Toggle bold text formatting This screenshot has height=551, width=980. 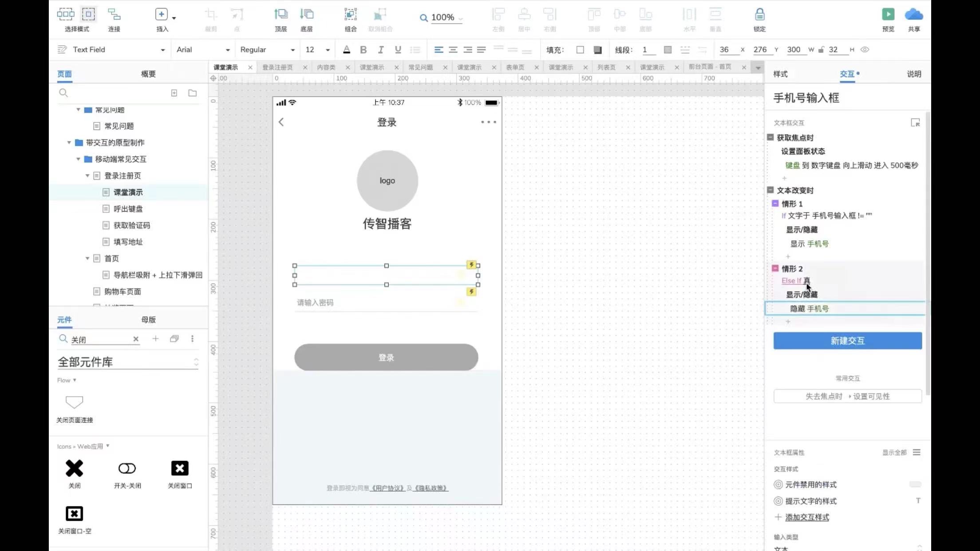[x=364, y=50]
